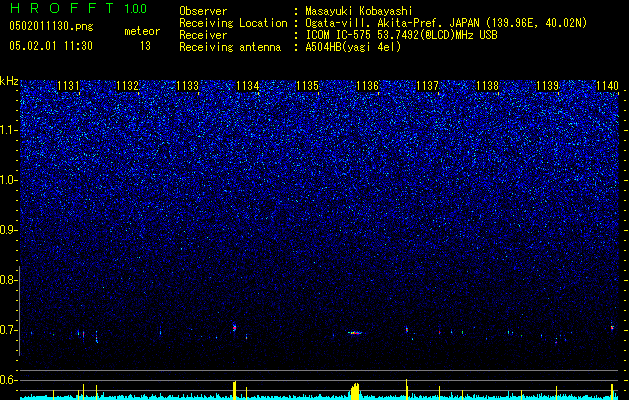629x400 pixels.
Task: Click the wide yellow power bar below 1136
Action: 355,391
